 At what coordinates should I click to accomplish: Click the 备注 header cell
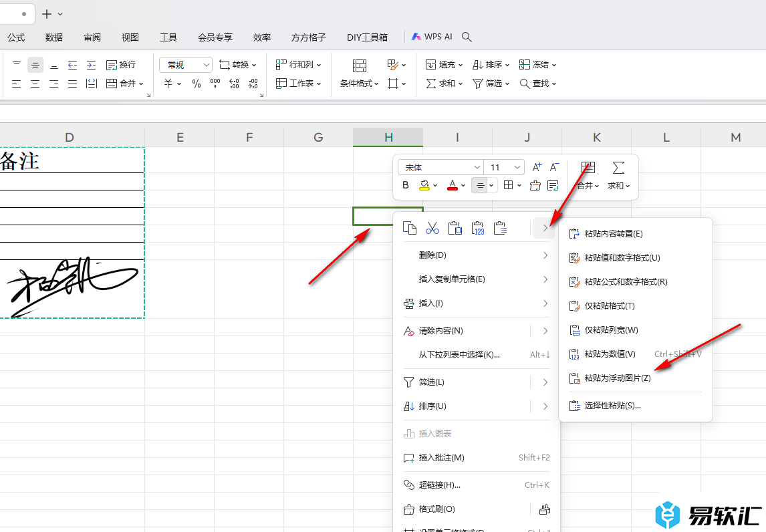[72, 160]
